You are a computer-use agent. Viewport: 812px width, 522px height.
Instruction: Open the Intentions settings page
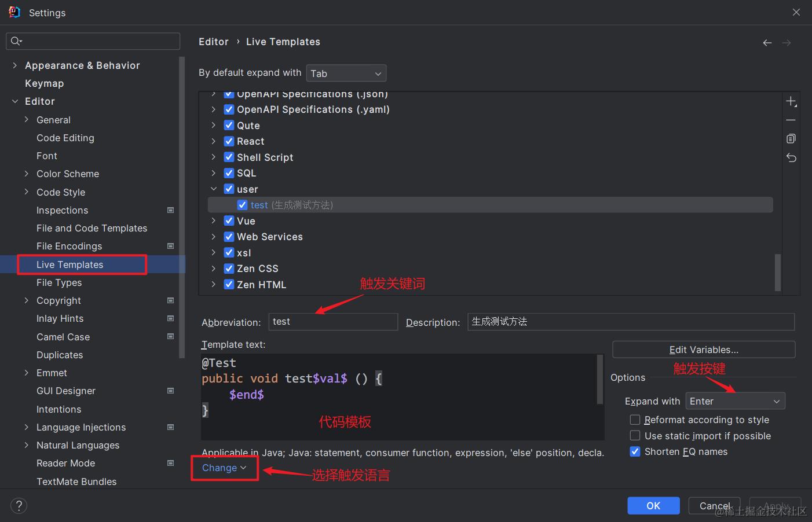pos(58,409)
